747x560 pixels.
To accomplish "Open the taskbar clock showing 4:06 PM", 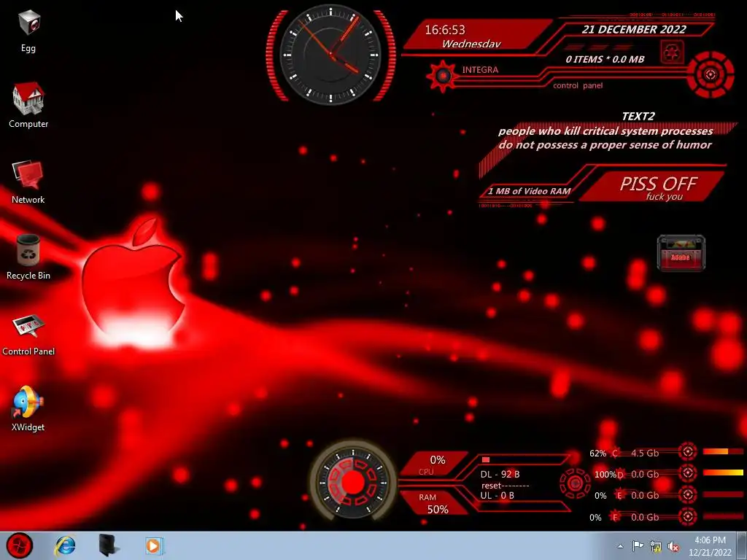I will click(710, 546).
